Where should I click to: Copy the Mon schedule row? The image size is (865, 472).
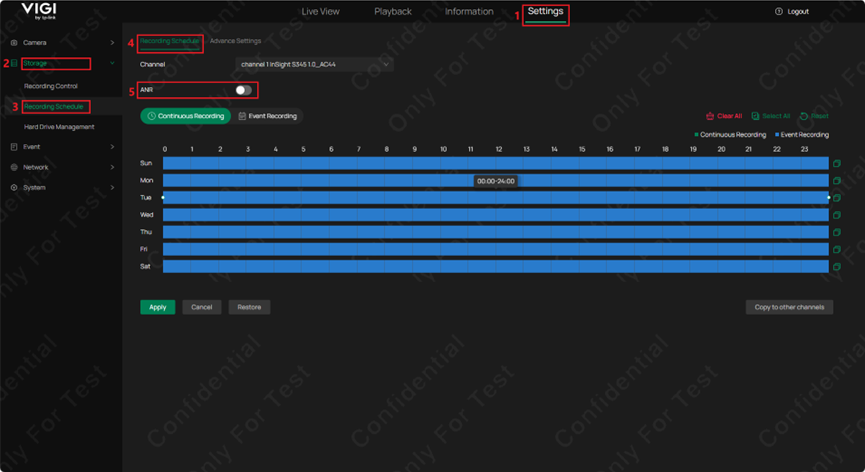[837, 180]
